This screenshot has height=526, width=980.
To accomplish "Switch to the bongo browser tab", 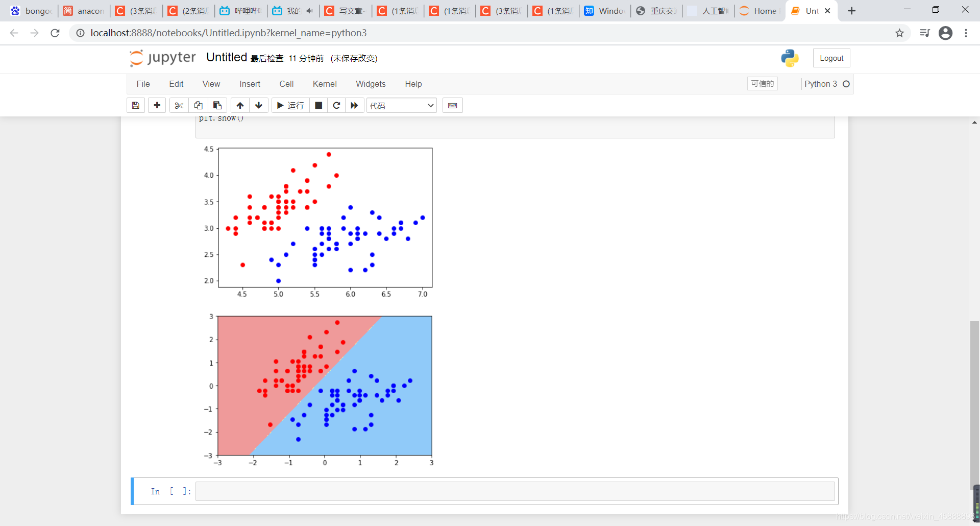I will click(32, 11).
